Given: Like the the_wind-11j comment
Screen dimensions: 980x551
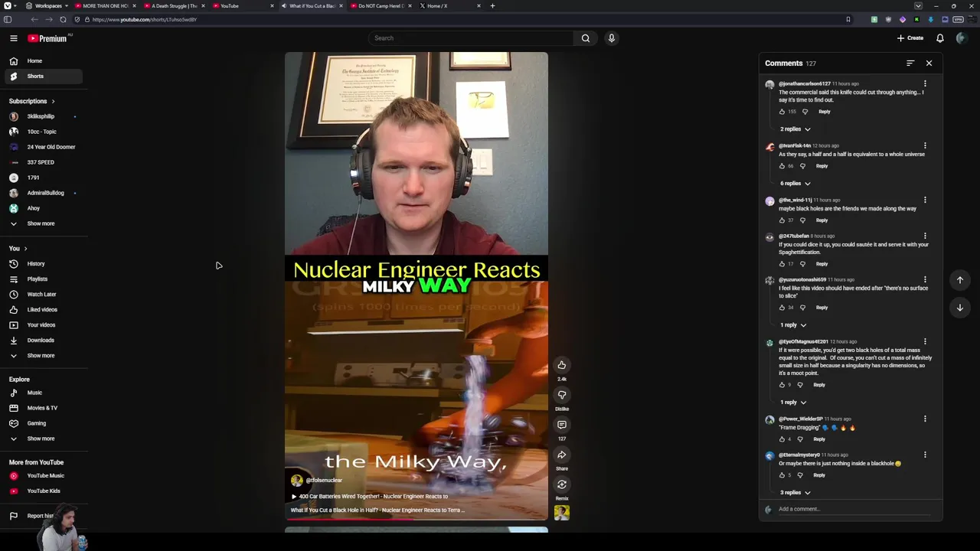Looking at the screenshot, I should tap(782, 220).
